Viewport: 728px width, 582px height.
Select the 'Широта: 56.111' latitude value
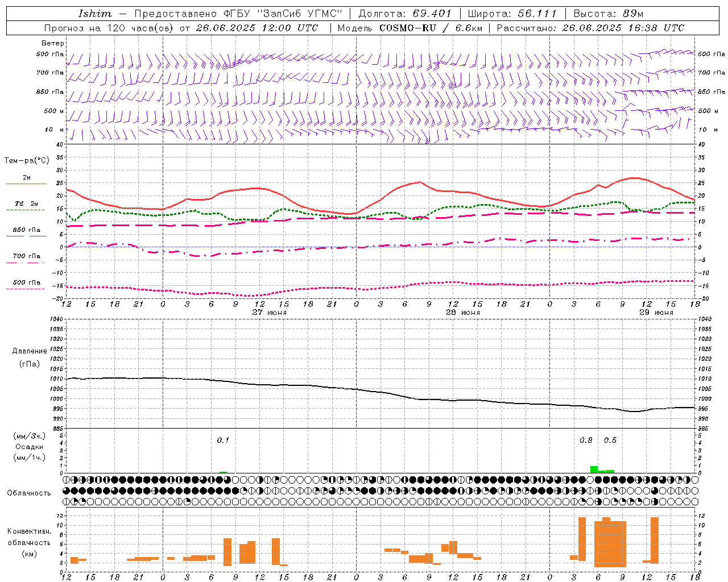pyautogui.click(x=512, y=14)
